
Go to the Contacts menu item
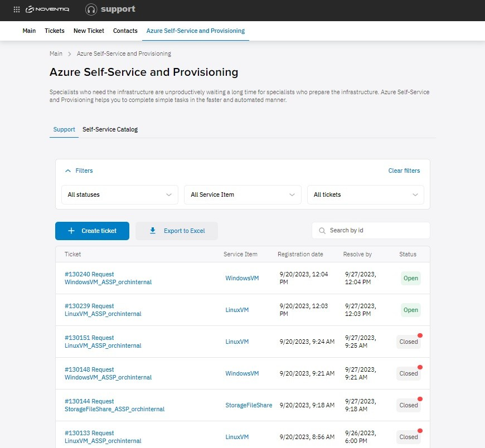(125, 31)
